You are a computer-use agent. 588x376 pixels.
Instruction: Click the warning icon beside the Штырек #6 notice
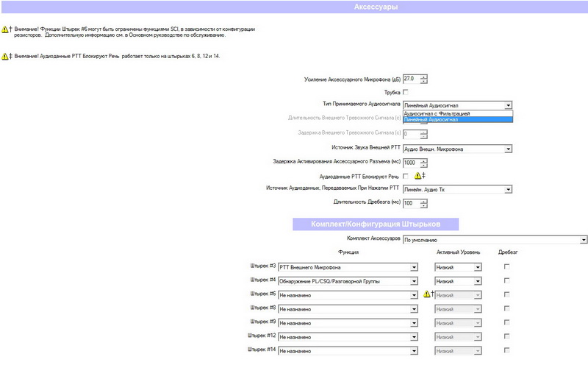4,29
